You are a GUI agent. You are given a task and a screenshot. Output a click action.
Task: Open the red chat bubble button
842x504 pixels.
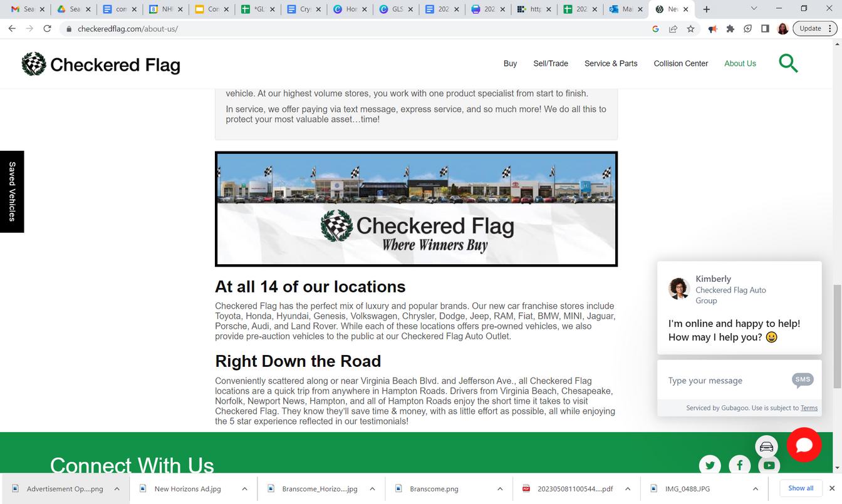click(x=804, y=445)
